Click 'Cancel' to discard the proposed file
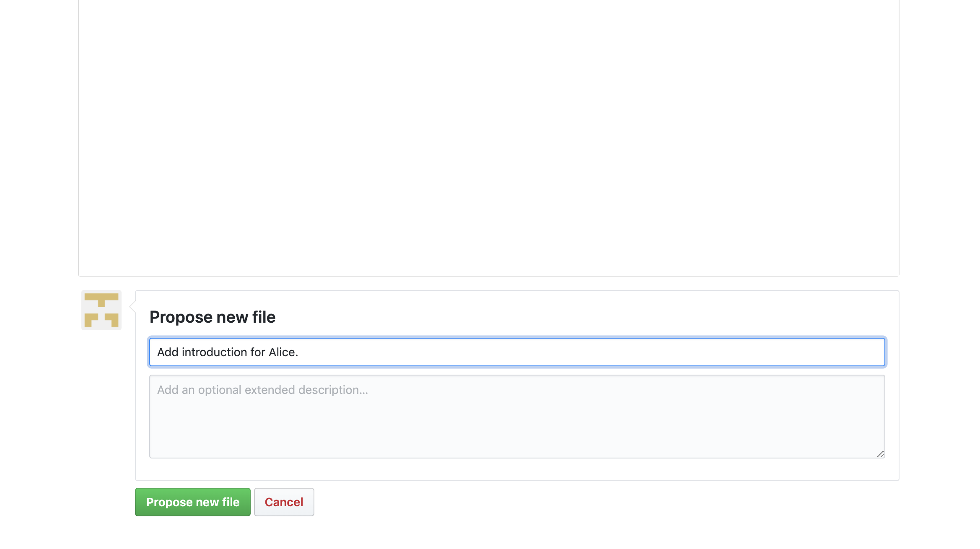Screen dimensions: 980x549 click(x=284, y=502)
